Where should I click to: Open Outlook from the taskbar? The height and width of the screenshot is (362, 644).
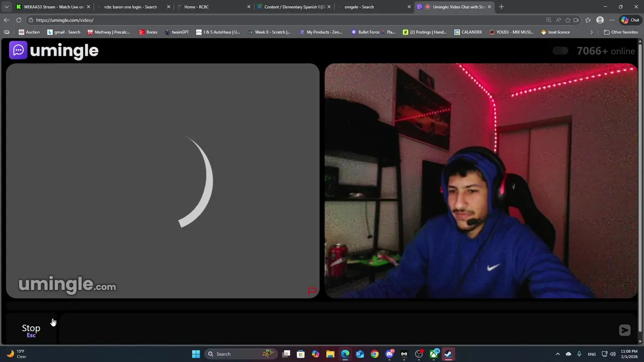pos(360,354)
